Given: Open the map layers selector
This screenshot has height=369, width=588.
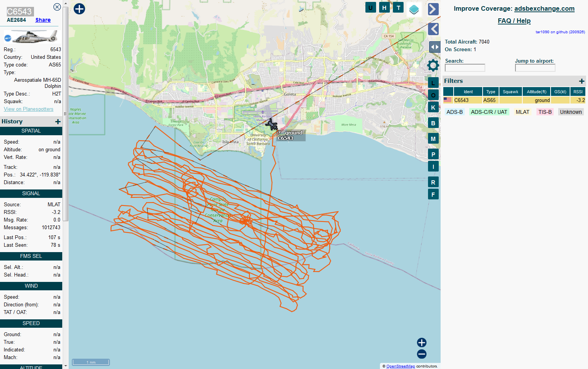Looking at the screenshot, I should (x=414, y=9).
